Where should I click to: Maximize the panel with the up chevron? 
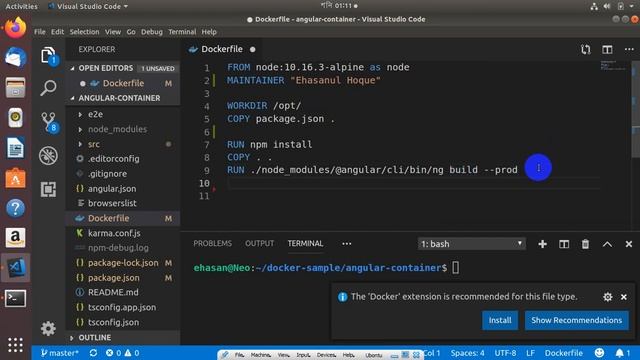607,244
